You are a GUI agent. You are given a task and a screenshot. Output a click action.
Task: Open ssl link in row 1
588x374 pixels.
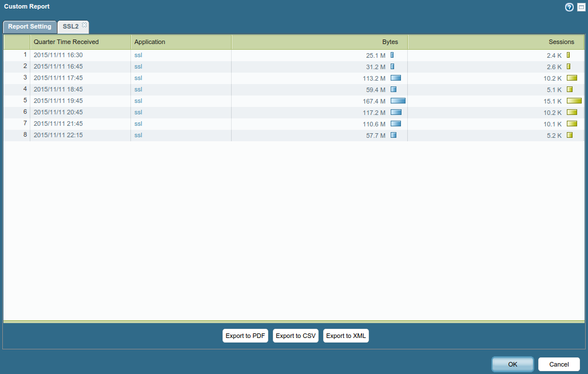coord(138,55)
